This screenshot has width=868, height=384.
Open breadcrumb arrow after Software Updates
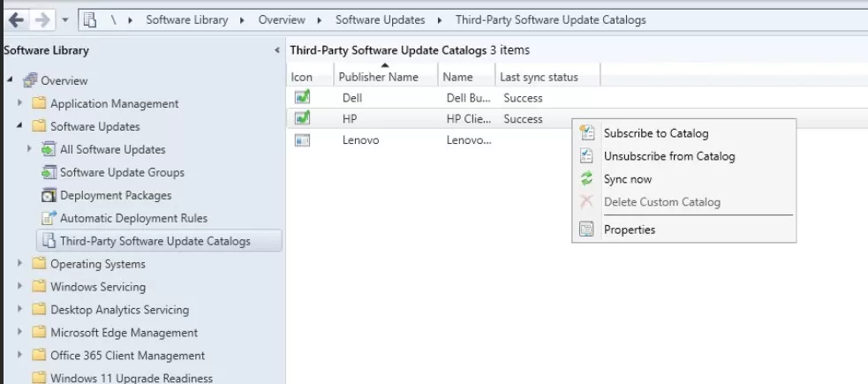click(x=440, y=20)
